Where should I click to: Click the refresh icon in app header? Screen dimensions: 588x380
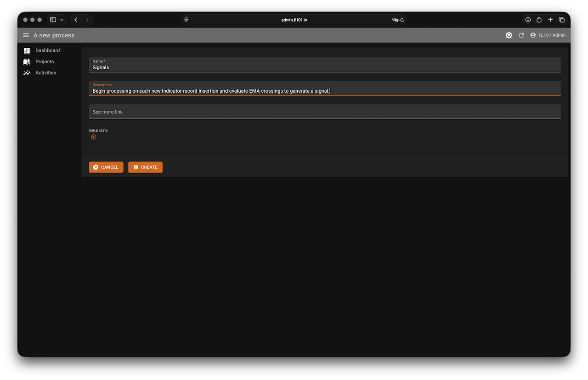click(521, 35)
